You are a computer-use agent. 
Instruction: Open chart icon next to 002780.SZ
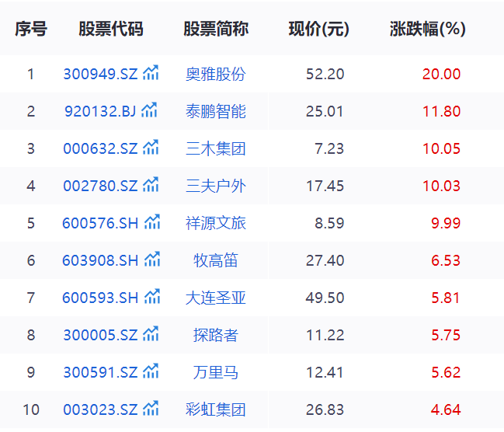(x=151, y=186)
